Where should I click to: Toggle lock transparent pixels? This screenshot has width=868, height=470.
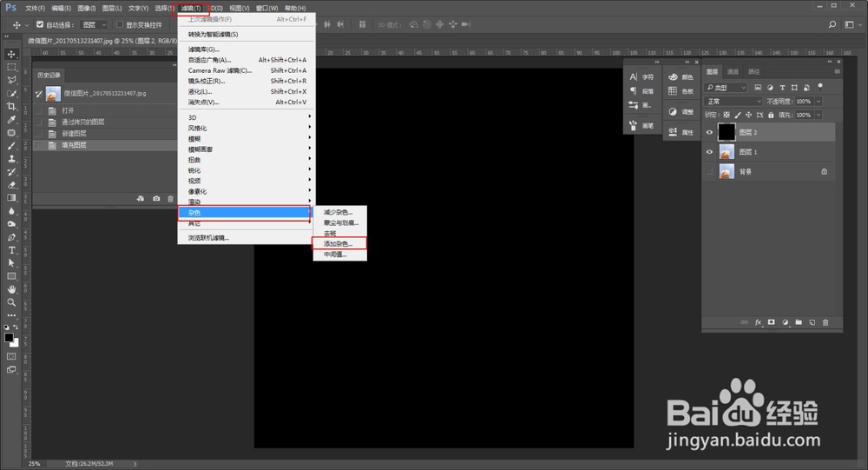[727, 115]
